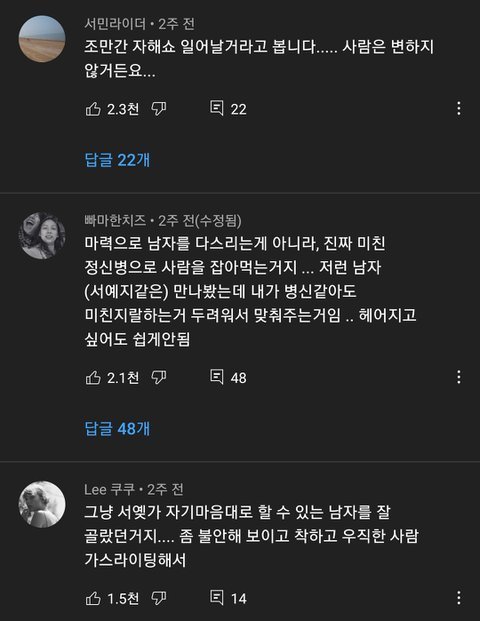Click the 서민라이더 username link
The image size is (480, 621).
click(115, 24)
